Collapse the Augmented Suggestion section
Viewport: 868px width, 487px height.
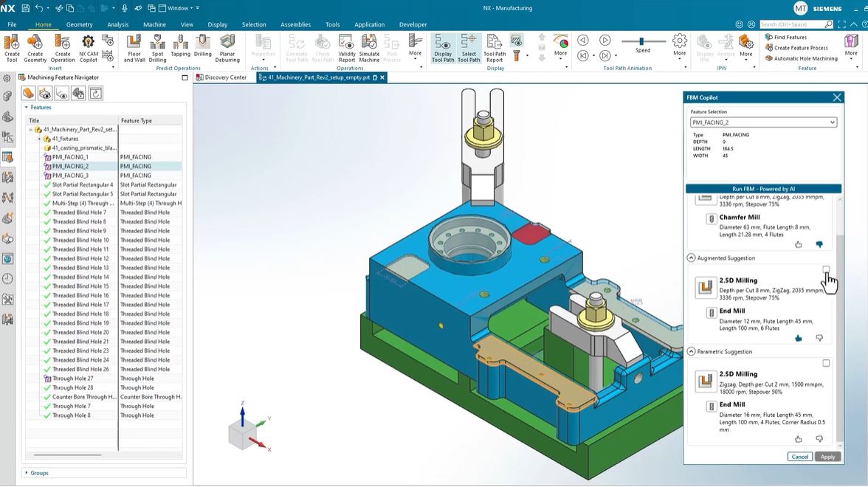pyautogui.click(x=692, y=258)
